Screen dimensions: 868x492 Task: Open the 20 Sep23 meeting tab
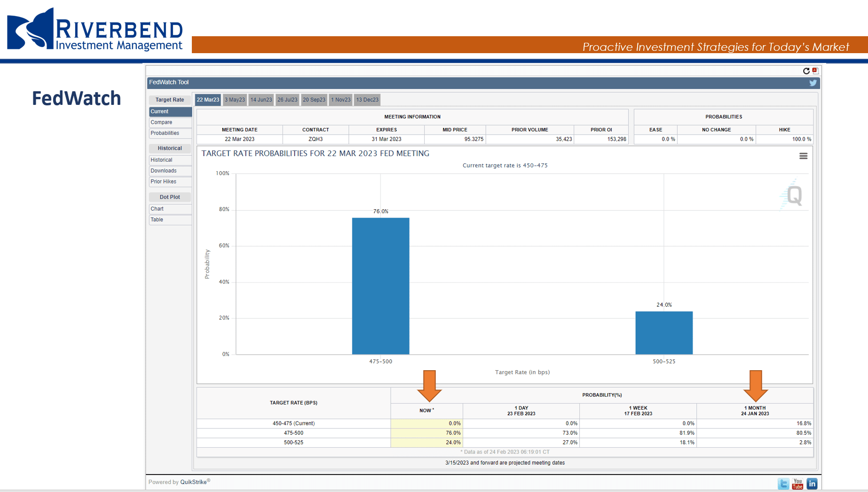[314, 100]
